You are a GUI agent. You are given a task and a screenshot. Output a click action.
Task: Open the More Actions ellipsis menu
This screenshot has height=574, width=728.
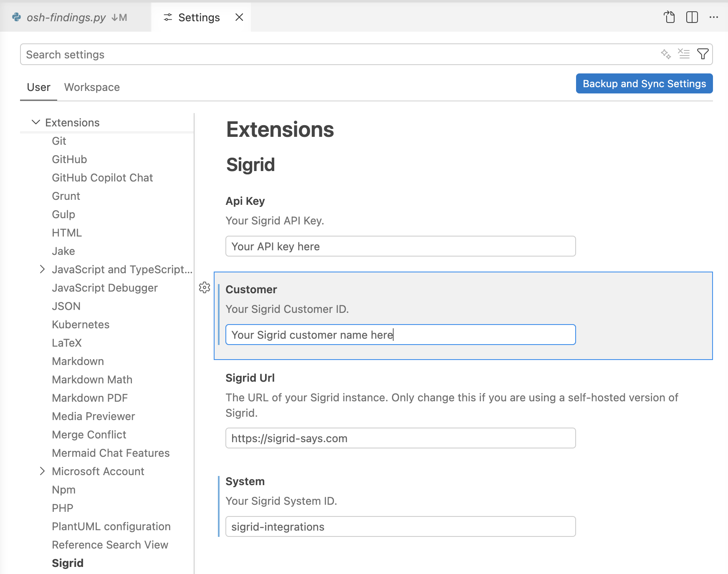click(713, 17)
